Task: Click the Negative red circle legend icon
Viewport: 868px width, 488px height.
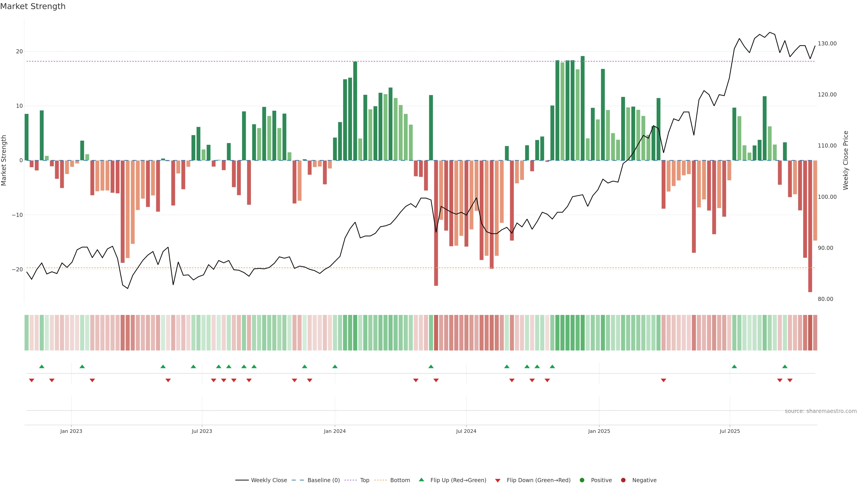Action: 623,480
